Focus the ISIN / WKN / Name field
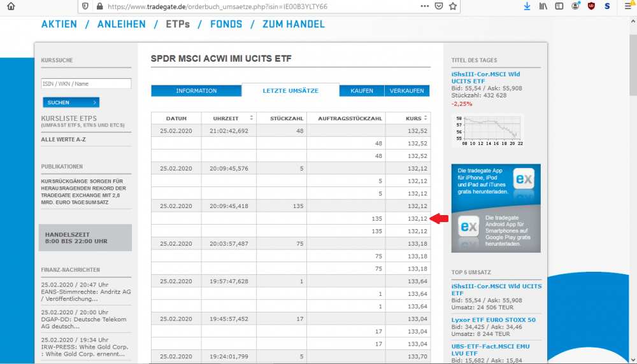637x364 pixels. point(86,83)
